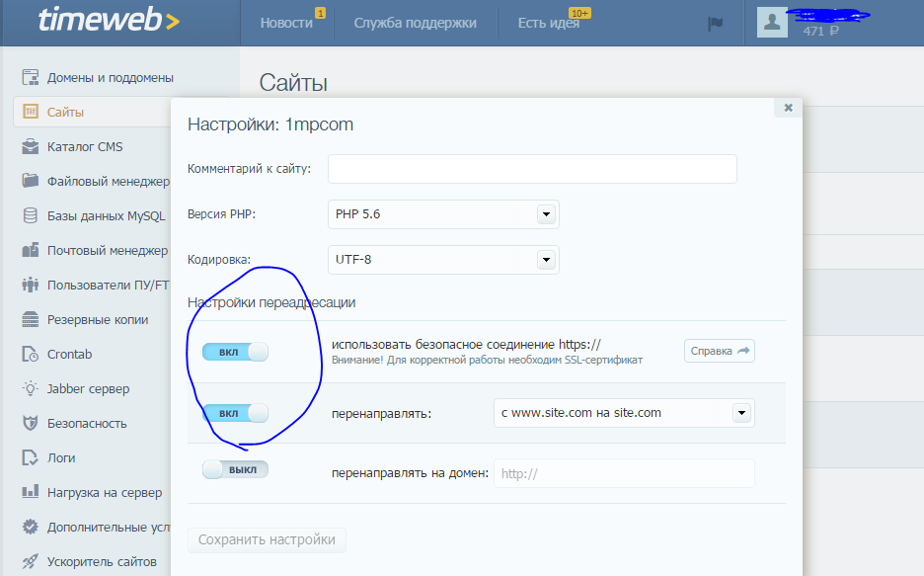Click the 471 ₽ balance text

click(820, 31)
